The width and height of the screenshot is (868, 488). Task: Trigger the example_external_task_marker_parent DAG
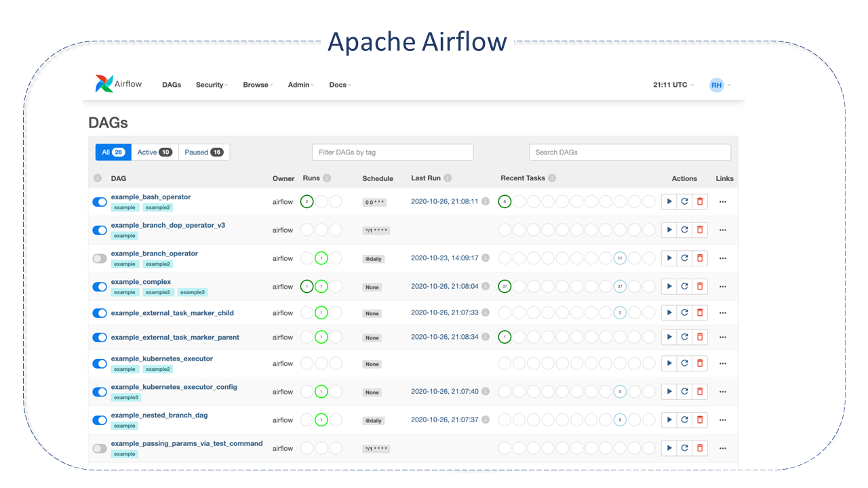[x=669, y=337]
